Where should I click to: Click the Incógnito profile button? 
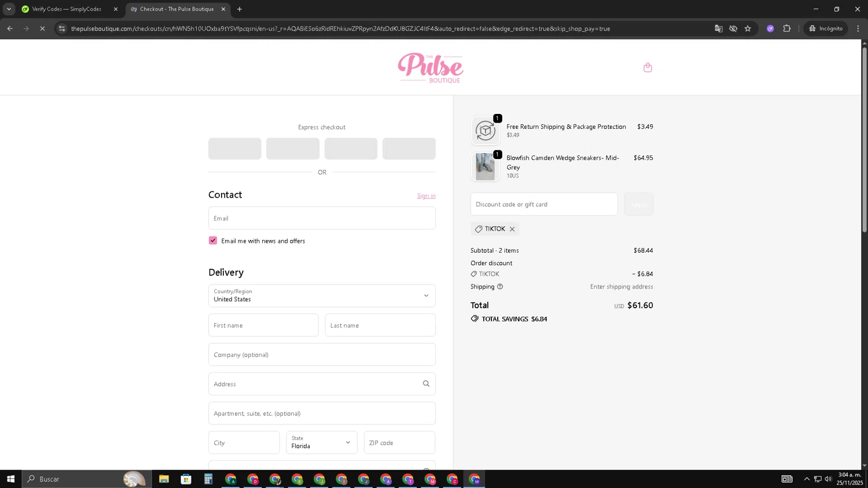click(826, 28)
